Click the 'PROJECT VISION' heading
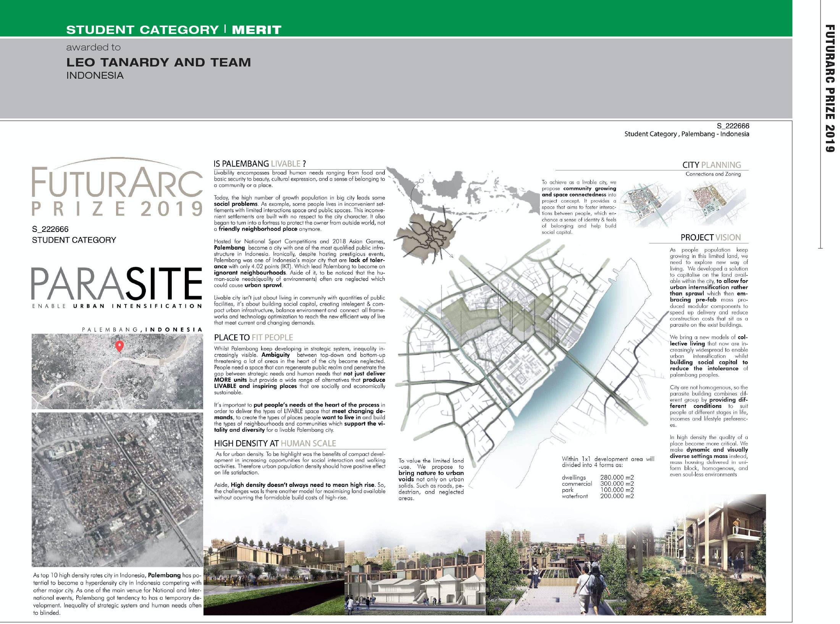 click(x=711, y=237)
